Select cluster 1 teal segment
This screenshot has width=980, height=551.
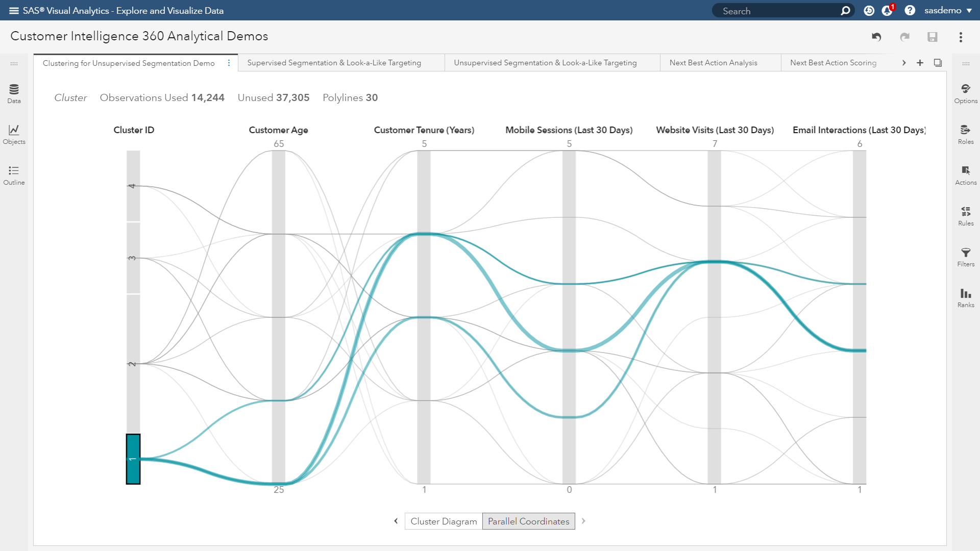click(x=133, y=459)
